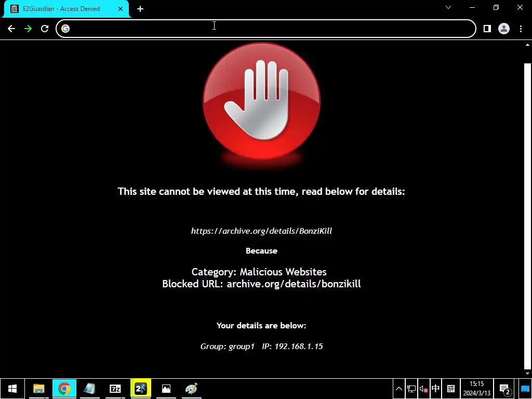The height and width of the screenshot is (399, 532).
Task: Go forward with the green arrow
Action: (x=28, y=29)
